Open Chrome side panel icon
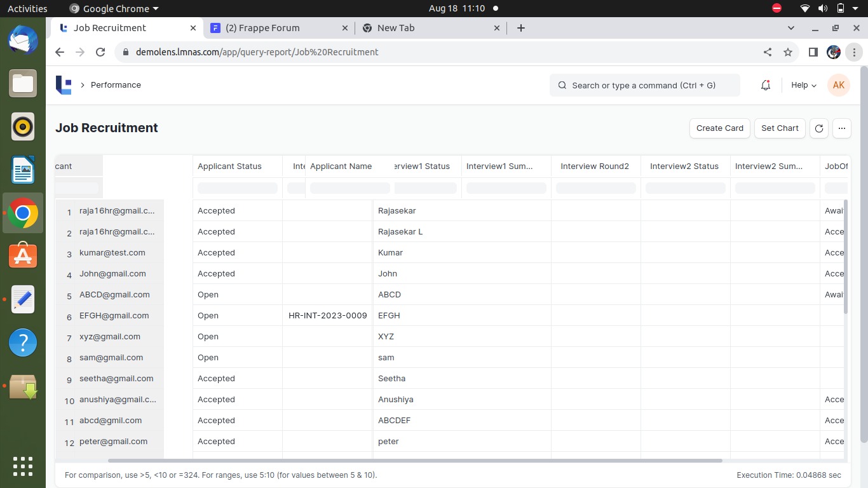 click(813, 52)
